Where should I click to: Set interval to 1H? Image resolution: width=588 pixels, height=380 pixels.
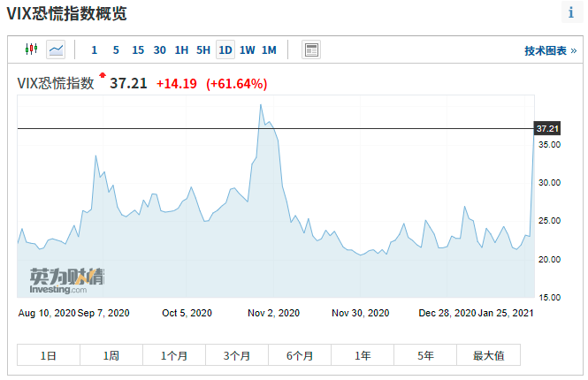(181, 50)
